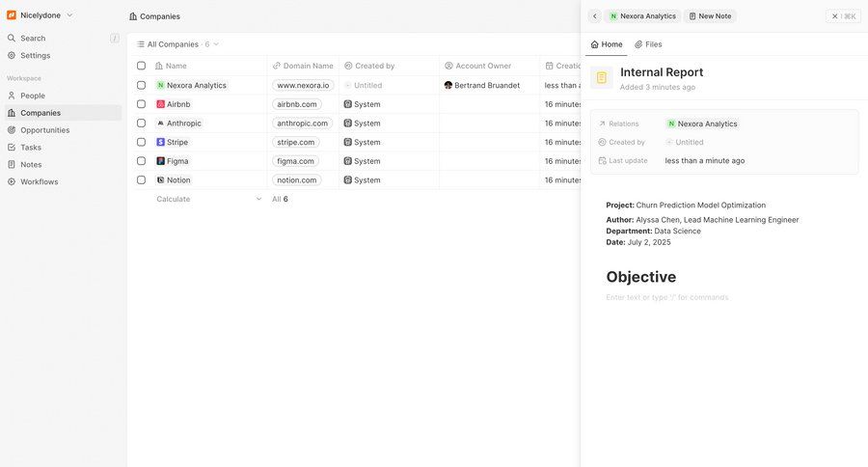The image size is (868, 467).
Task: Open Workflows in the sidebar
Action: 39,181
